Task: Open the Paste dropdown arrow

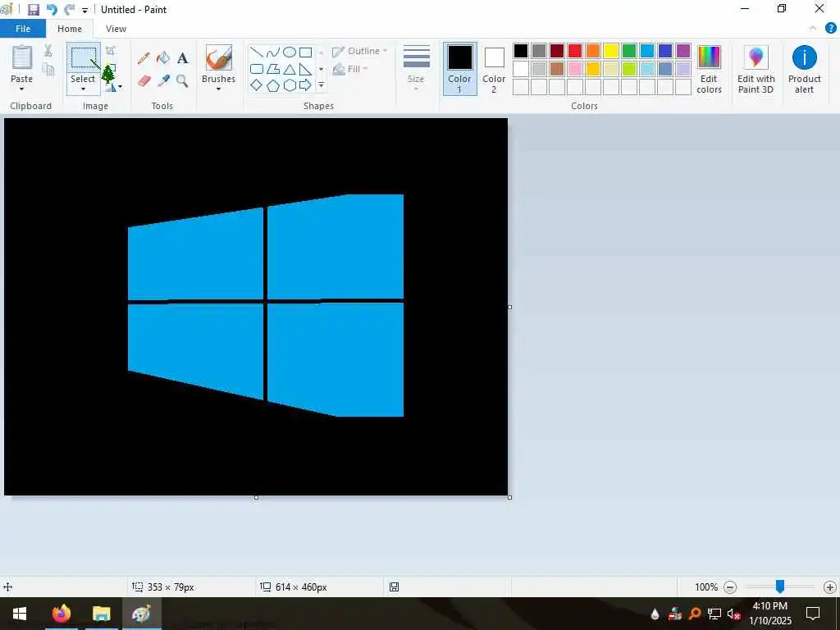Action: coord(21,89)
